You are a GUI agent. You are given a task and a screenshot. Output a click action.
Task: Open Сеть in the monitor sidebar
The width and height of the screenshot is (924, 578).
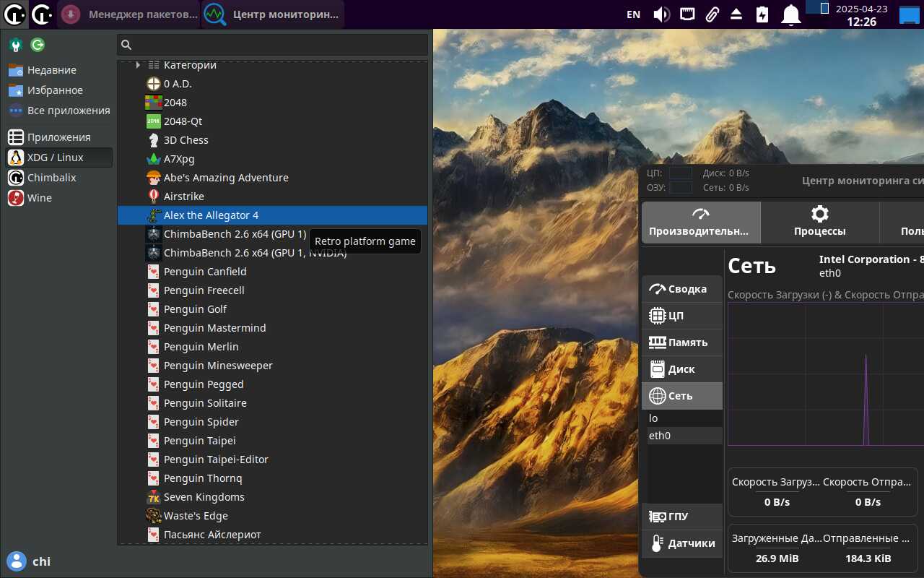tap(682, 396)
